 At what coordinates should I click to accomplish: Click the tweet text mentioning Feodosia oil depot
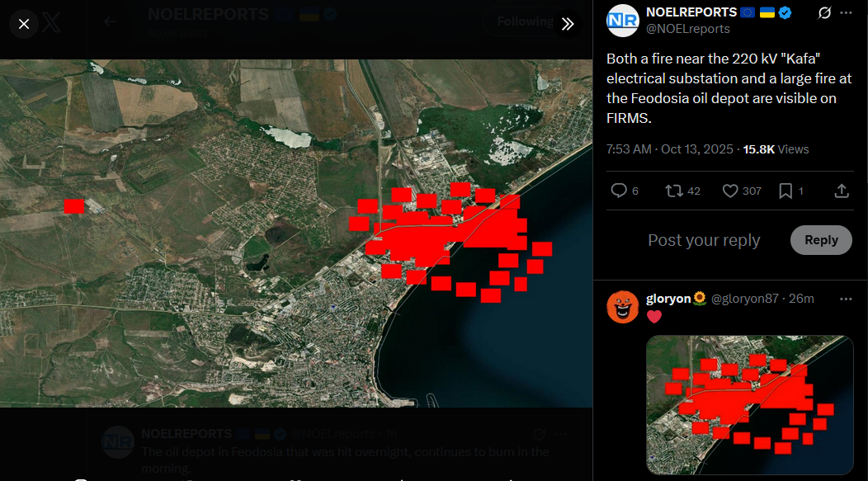click(x=729, y=88)
